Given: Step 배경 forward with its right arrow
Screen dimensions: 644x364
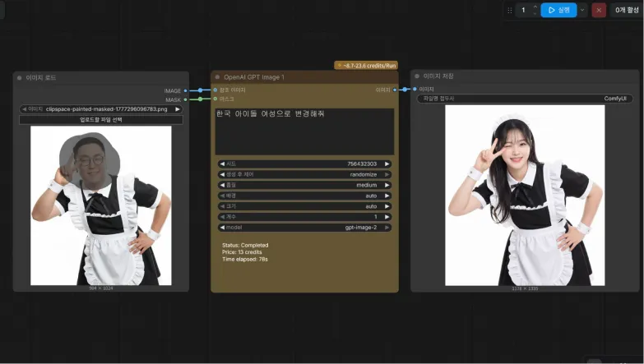Looking at the screenshot, I should click(387, 196).
